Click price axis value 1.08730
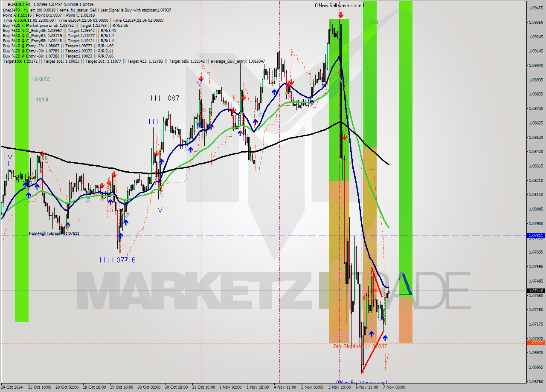 (x=536, y=109)
